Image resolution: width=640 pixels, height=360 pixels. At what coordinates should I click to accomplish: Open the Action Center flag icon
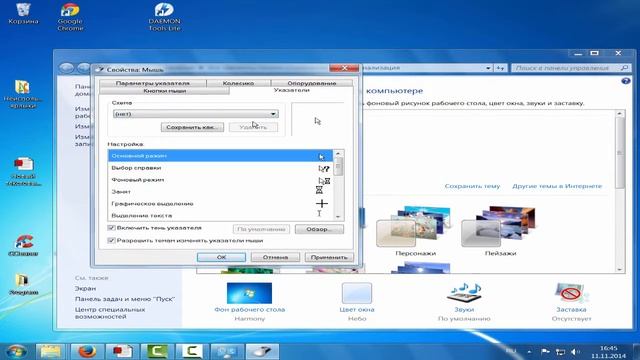pos(545,351)
